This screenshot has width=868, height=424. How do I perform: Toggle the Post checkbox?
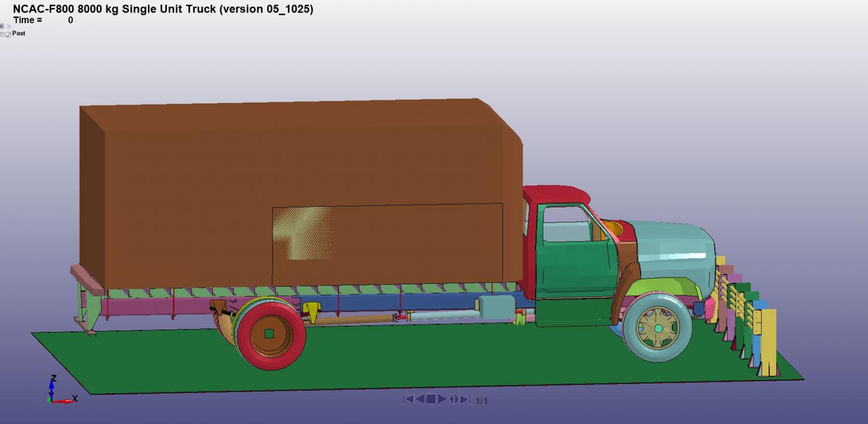(8, 34)
